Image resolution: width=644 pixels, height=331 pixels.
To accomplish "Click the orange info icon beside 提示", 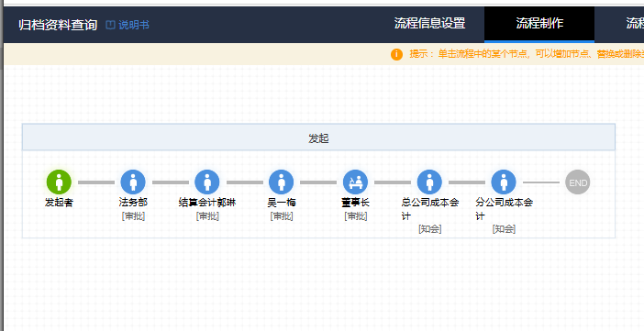I will click(396, 54).
